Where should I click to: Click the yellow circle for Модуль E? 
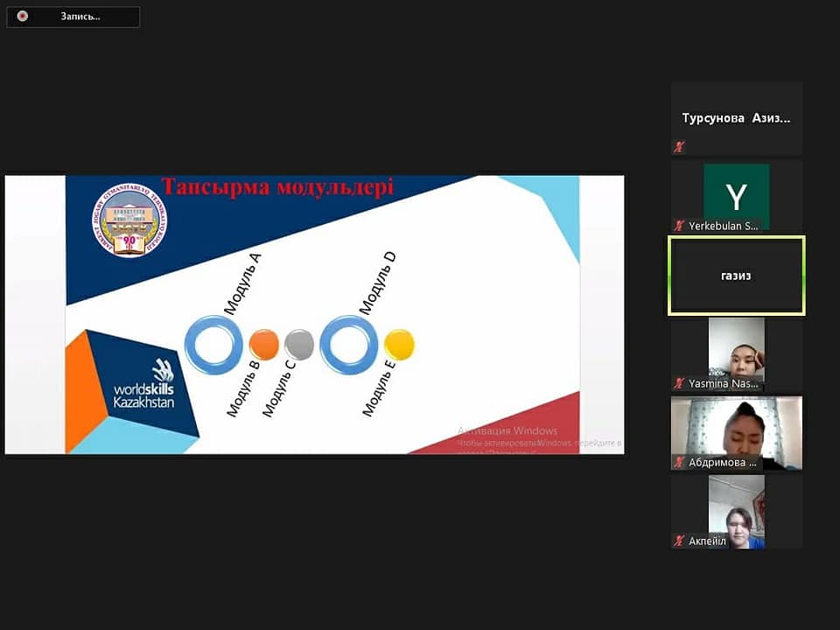(399, 345)
